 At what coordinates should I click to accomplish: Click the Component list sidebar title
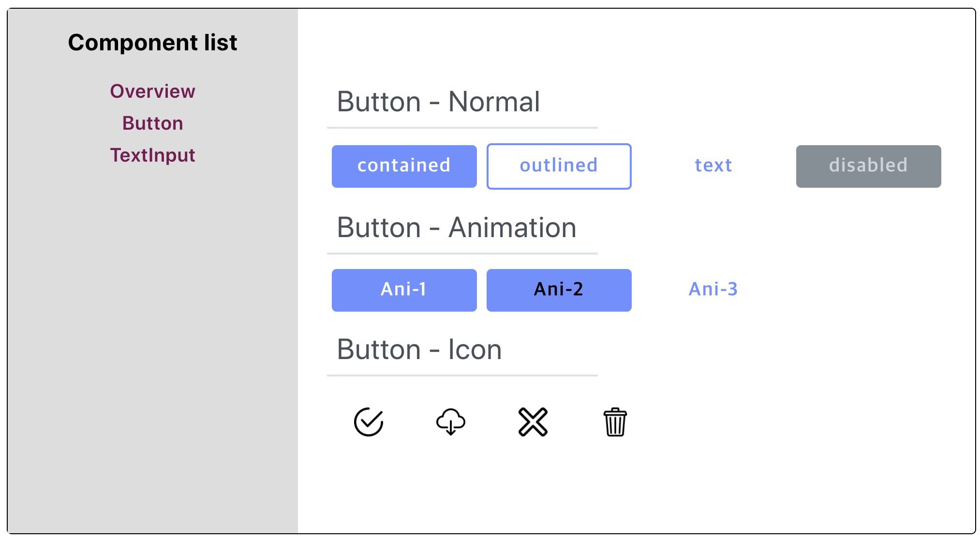pyautogui.click(x=152, y=43)
